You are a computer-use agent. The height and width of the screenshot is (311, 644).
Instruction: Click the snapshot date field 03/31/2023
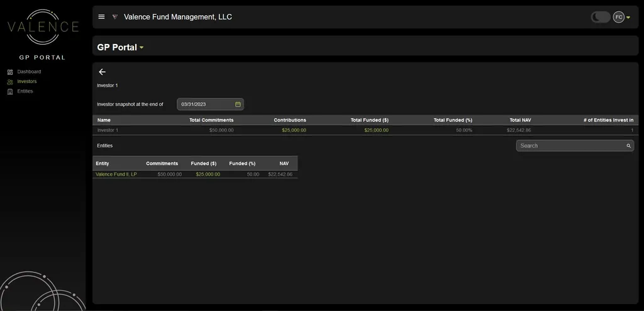[x=210, y=104]
